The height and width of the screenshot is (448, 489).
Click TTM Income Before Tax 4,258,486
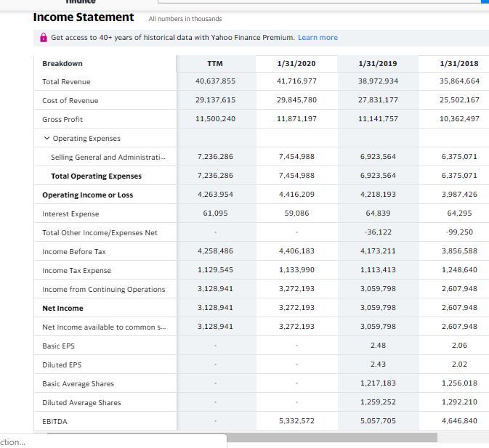pyautogui.click(x=215, y=251)
